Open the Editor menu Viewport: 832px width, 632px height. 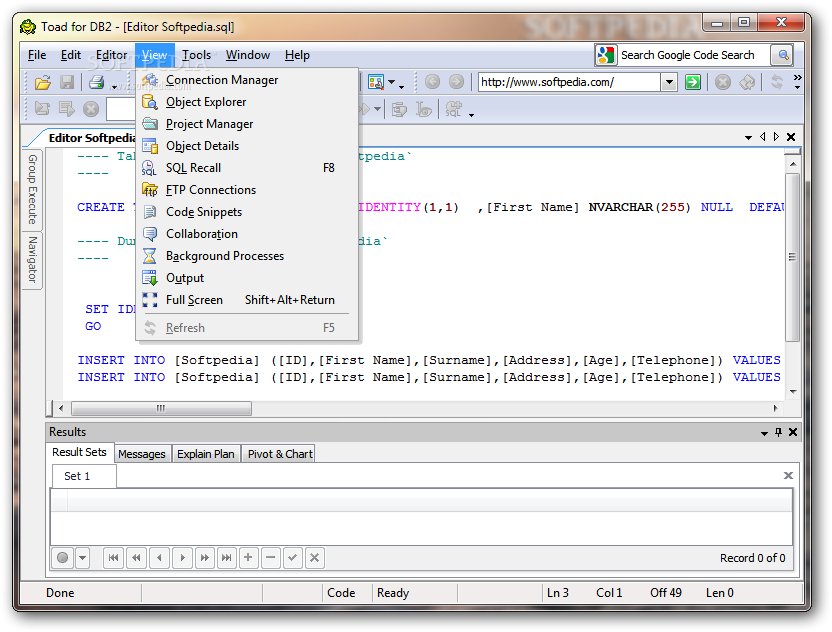coord(111,55)
